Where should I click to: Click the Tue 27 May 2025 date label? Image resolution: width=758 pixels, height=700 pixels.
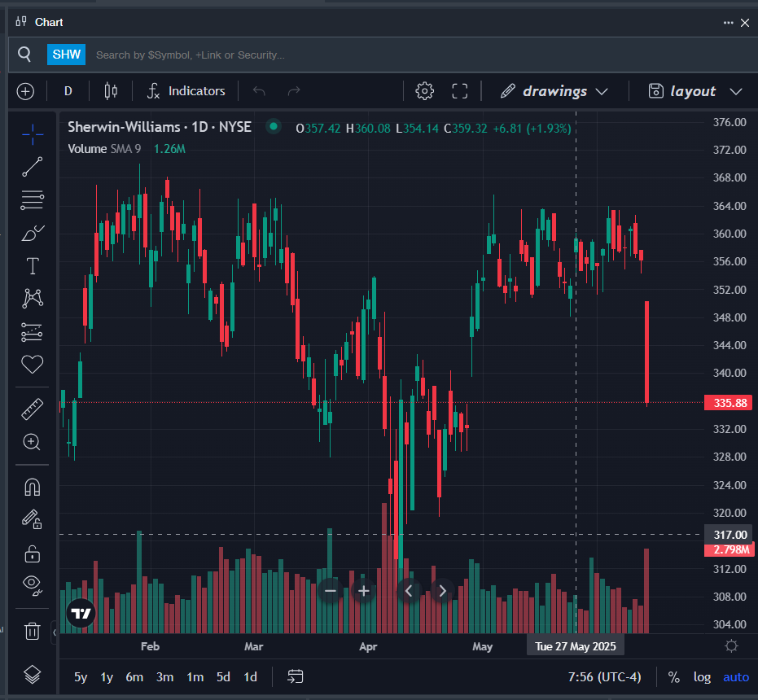point(576,646)
